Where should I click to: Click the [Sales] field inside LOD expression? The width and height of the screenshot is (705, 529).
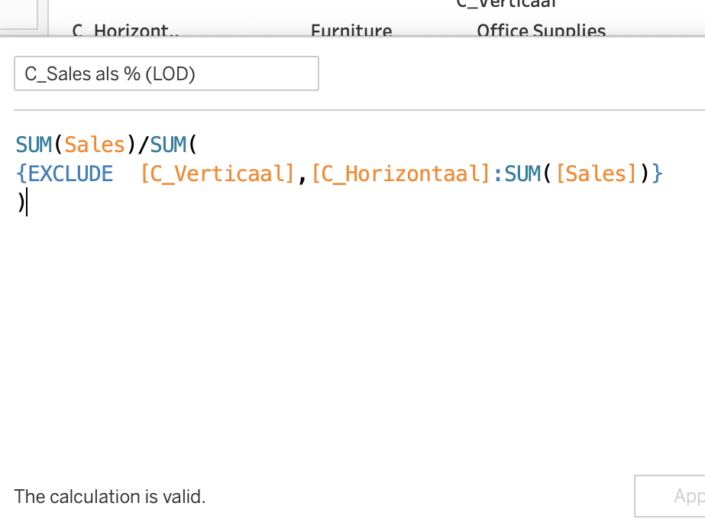click(x=596, y=174)
